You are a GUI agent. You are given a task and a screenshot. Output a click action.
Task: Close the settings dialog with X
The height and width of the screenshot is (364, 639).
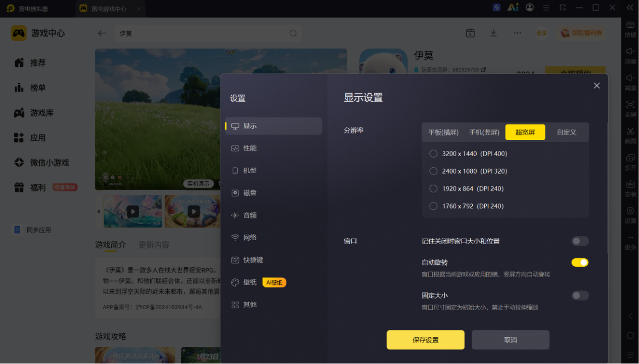click(x=597, y=86)
